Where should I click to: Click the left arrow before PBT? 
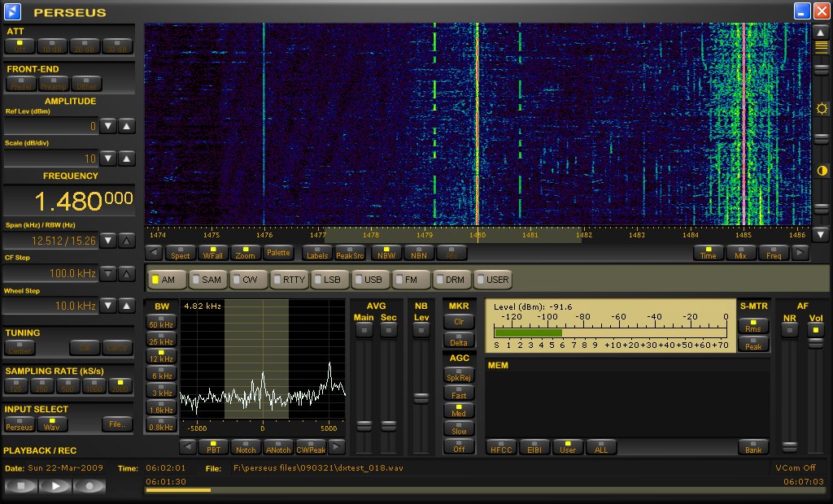click(x=188, y=447)
